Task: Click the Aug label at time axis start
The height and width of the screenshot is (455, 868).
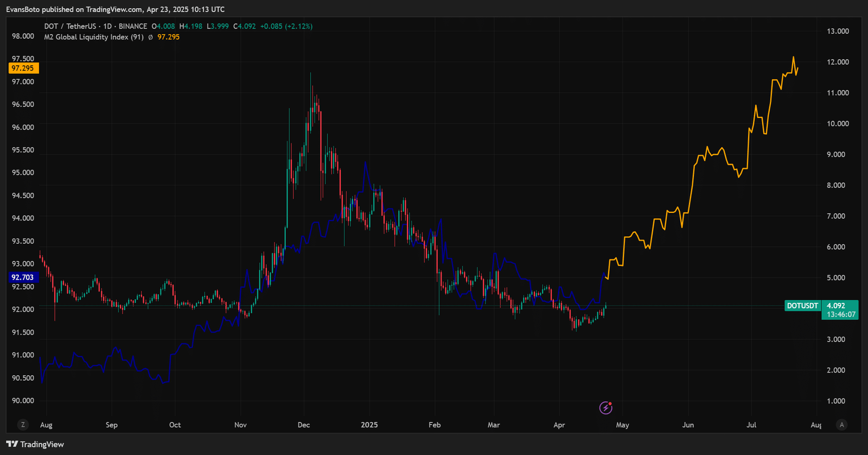Action: (46, 425)
